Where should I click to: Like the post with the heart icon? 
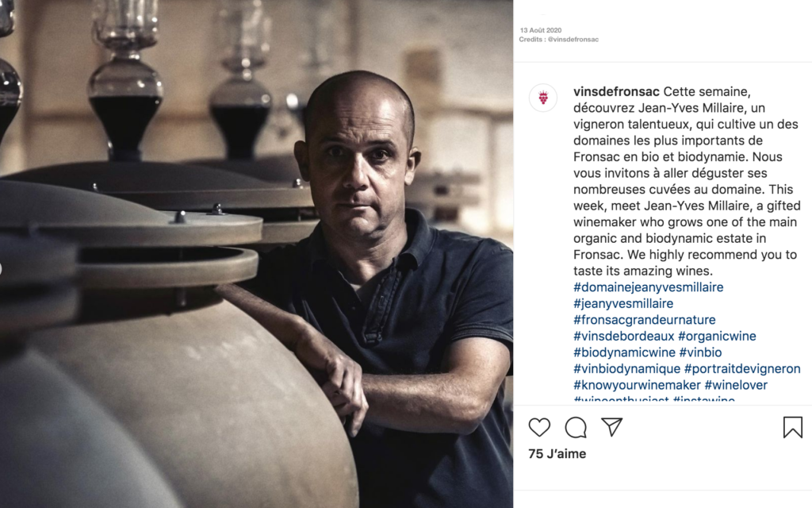pyautogui.click(x=539, y=428)
